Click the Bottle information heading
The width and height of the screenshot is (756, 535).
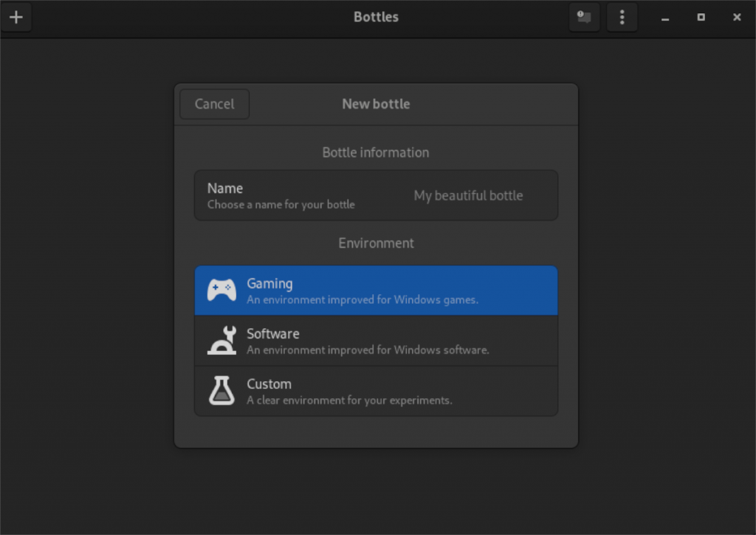[376, 152]
